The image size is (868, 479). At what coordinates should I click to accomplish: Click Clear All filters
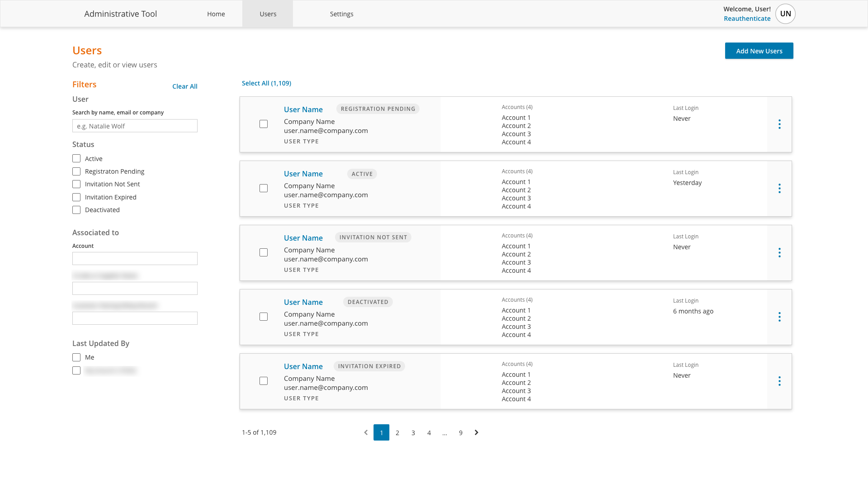(185, 86)
